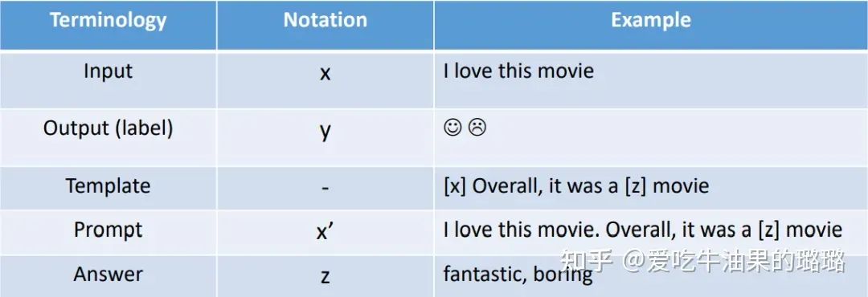Click the "I love this movie" example
This screenshot has width=868, height=297.
point(518,71)
